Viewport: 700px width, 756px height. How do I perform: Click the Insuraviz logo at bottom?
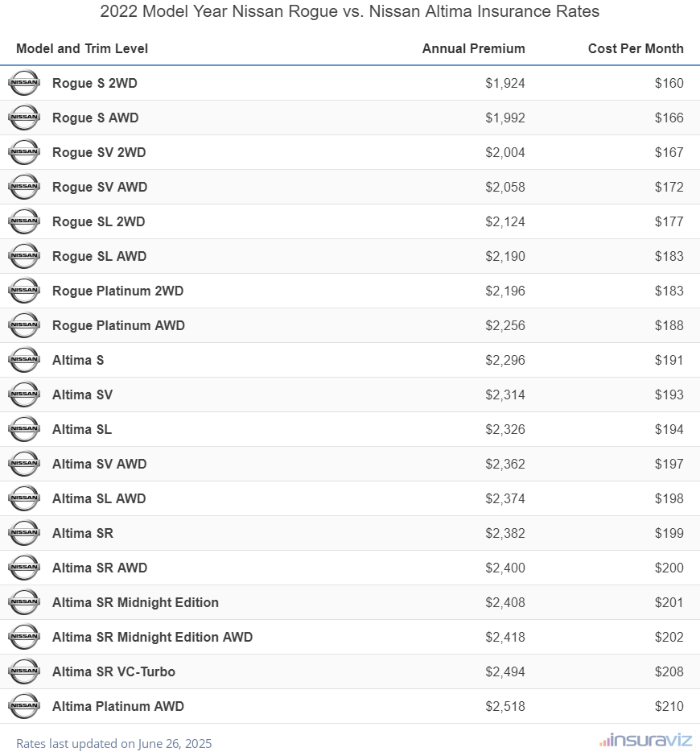click(x=645, y=740)
